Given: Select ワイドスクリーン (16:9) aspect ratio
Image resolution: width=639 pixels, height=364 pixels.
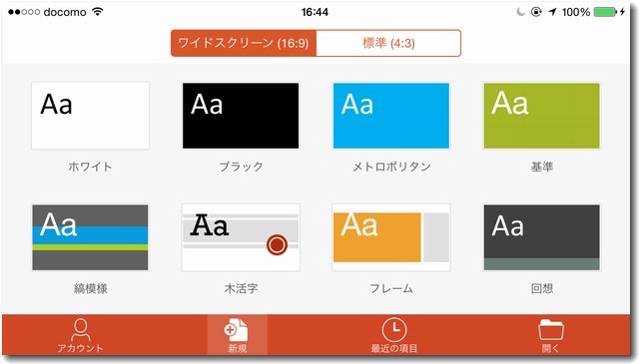Looking at the screenshot, I should click(x=244, y=43).
